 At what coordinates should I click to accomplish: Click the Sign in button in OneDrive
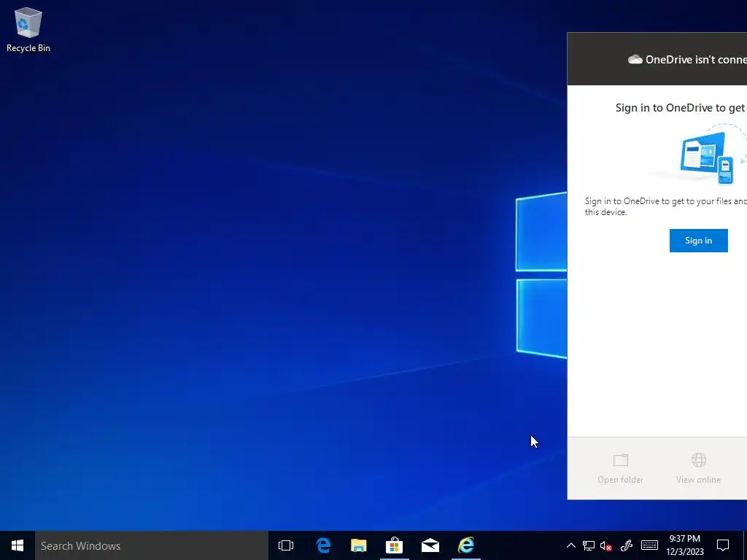pyautogui.click(x=698, y=241)
